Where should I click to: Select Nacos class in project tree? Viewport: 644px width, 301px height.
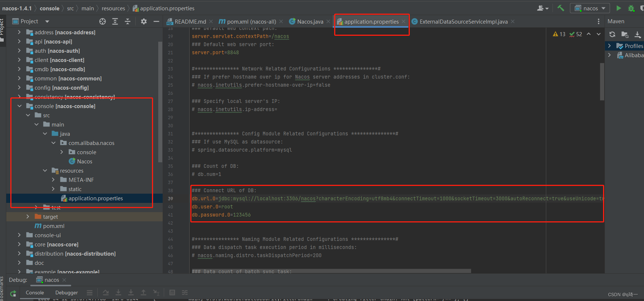click(84, 161)
